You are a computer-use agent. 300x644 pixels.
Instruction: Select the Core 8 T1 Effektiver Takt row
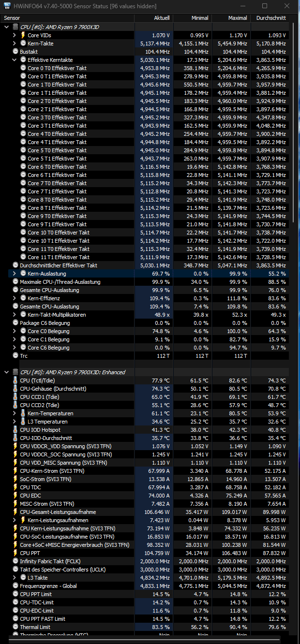145,208
